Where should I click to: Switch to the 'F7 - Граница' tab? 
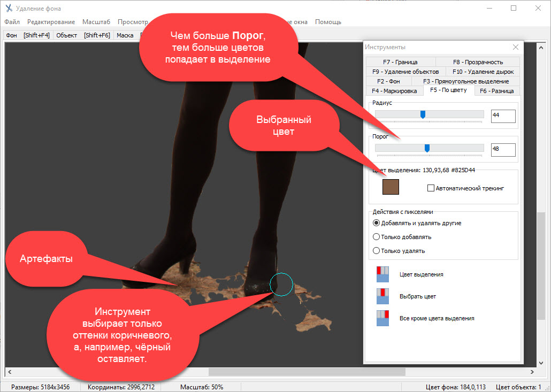pyautogui.click(x=400, y=62)
